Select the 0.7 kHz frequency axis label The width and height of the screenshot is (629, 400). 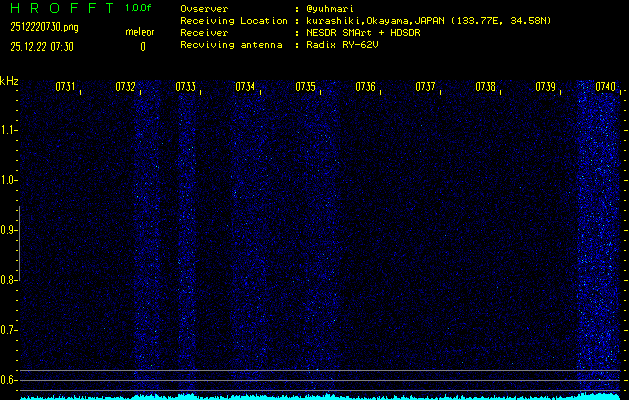pyautogui.click(x=9, y=329)
